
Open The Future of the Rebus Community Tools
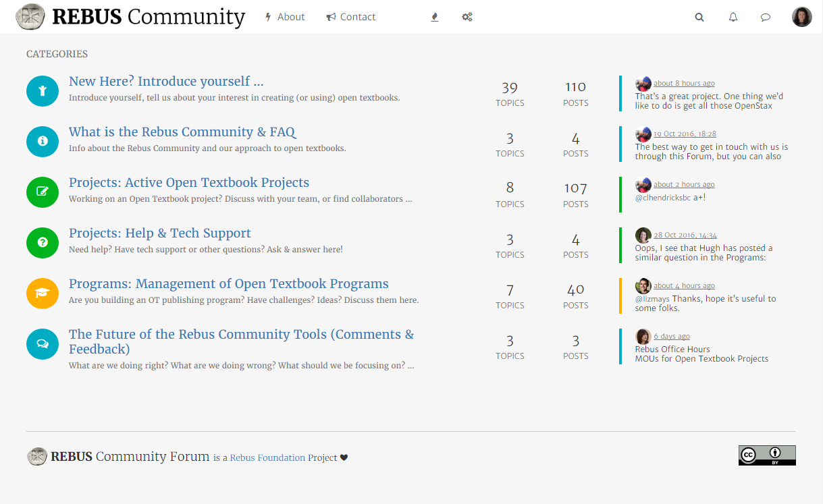pos(242,342)
